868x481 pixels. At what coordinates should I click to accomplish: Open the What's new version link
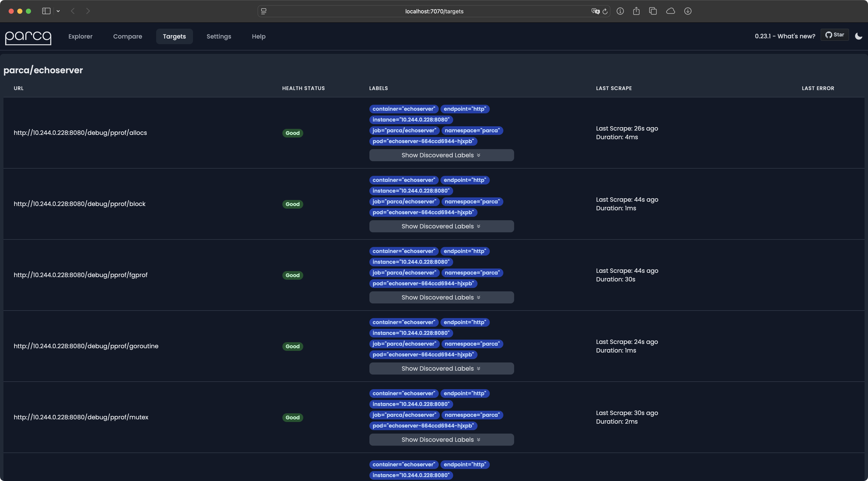785,36
